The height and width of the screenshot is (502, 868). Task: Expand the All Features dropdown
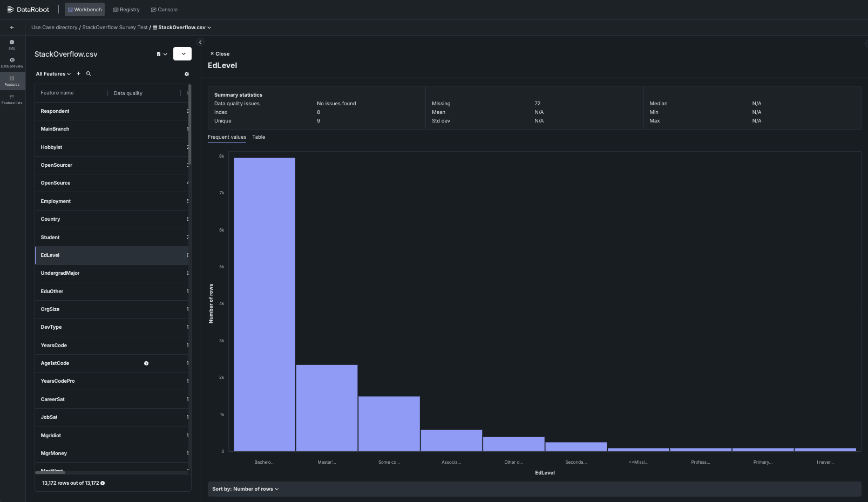tap(53, 74)
